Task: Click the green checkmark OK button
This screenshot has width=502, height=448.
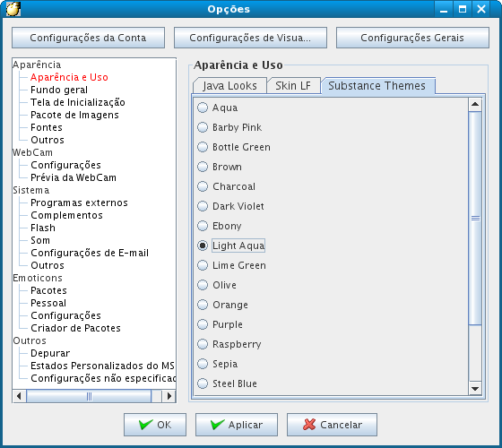Action: [x=155, y=425]
